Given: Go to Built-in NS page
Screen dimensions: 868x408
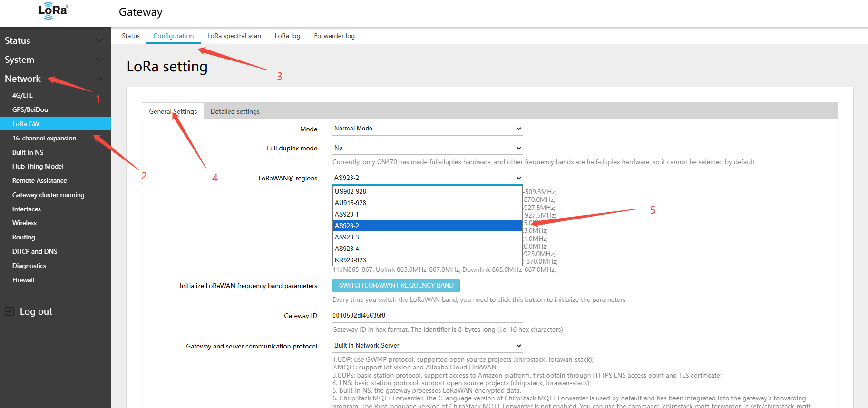Looking at the screenshot, I should [28, 152].
